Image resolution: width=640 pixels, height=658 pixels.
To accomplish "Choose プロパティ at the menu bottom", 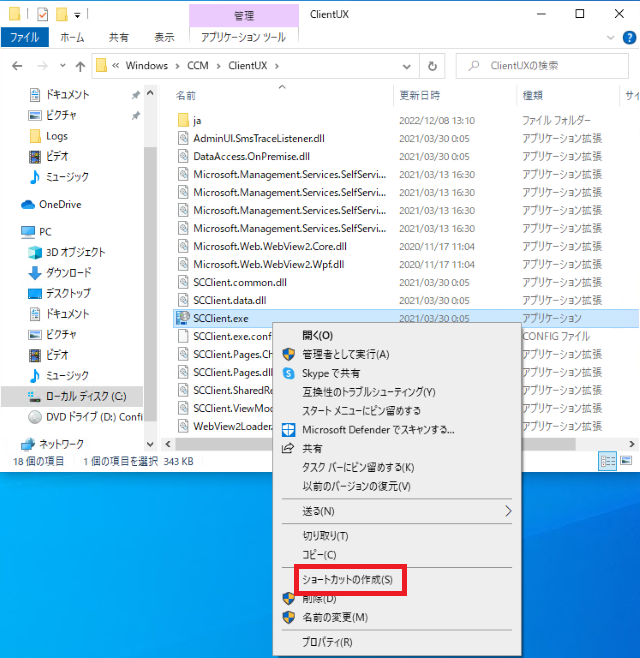I will pyautogui.click(x=327, y=643).
